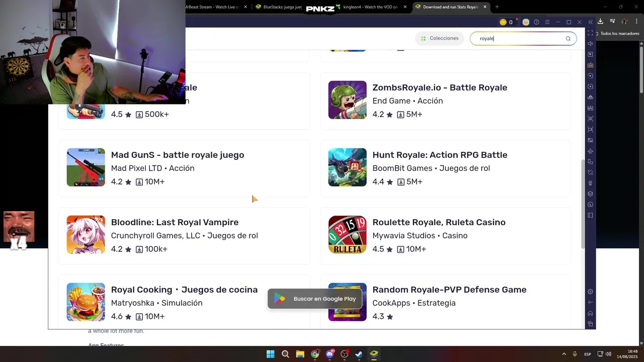This screenshot has height=362, width=644.
Task: Trigger the shake device sidebar icon
Action: [x=590, y=172]
